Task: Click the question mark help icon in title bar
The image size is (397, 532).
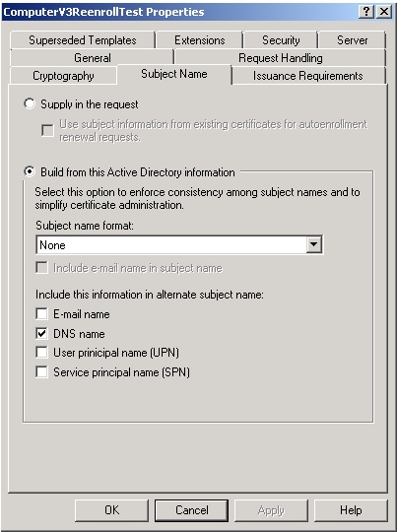Action: (366, 12)
